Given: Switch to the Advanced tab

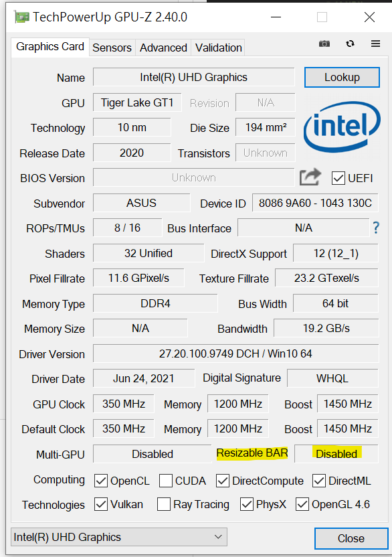Looking at the screenshot, I should point(163,48).
